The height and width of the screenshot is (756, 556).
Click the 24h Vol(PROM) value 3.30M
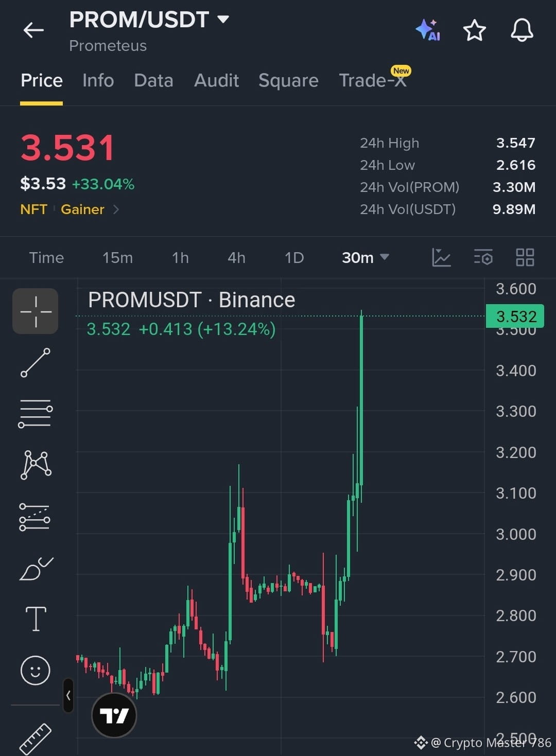pyautogui.click(x=514, y=187)
